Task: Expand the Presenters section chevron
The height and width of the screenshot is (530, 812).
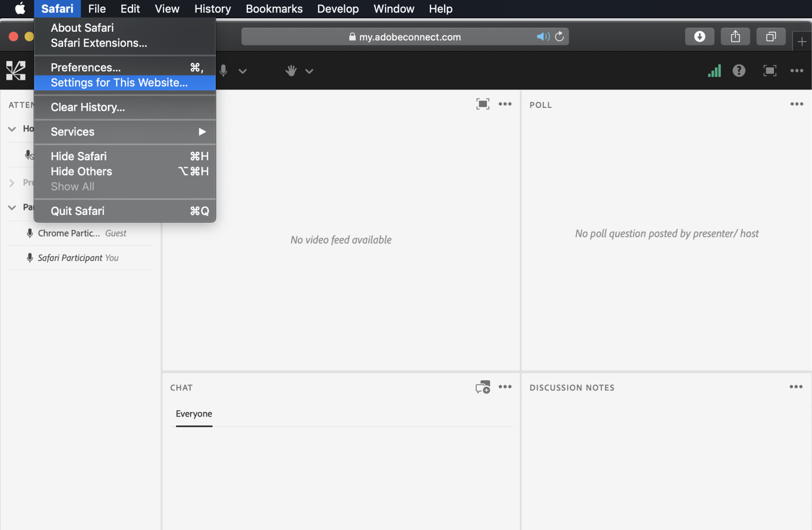Action: pyautogui.click(x=12, y=182)
